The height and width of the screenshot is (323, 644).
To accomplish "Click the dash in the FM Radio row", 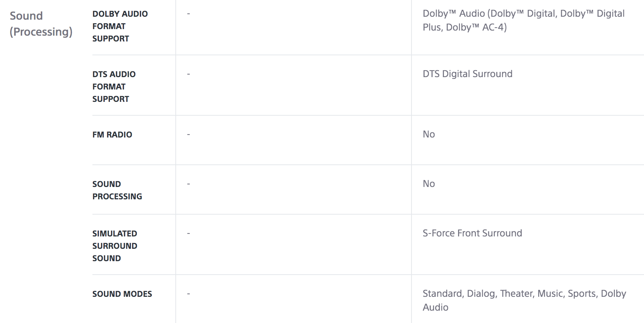I will pos(188,135).
